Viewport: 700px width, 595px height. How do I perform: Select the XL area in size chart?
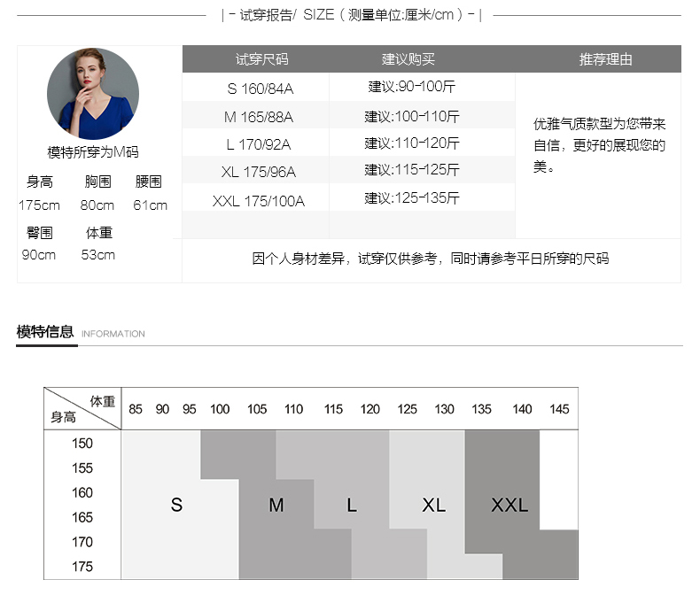[x=433, y=505]
